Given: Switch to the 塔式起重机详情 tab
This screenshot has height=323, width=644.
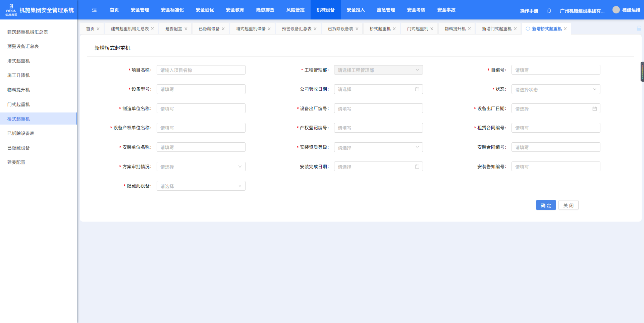Looking at the screenshot, I should 251,29.
